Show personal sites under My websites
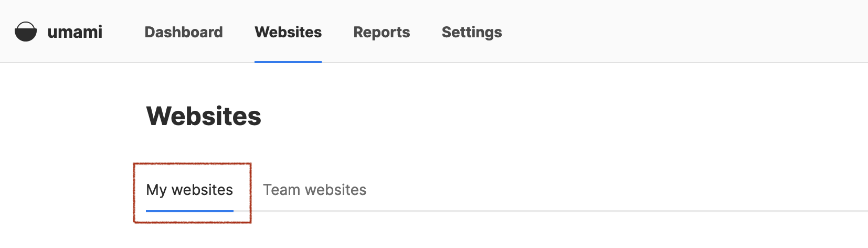This screenshot has width=868, height=248. point(189,190)
